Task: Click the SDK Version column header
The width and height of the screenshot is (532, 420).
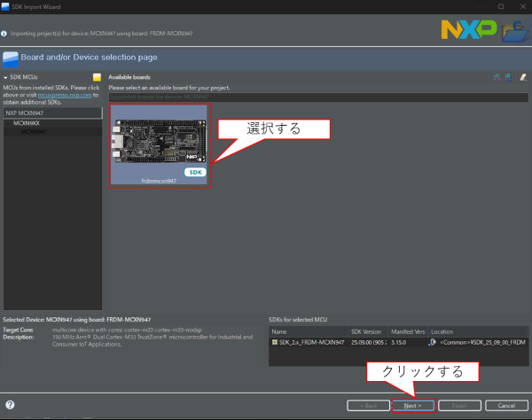Action: point(369,331)
